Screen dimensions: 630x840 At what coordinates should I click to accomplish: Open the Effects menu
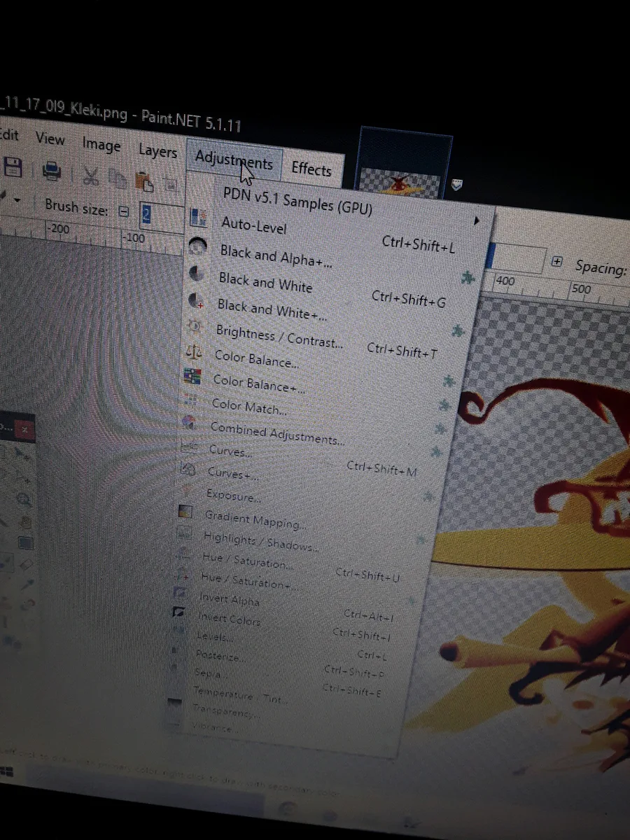(x=311, y=169)
